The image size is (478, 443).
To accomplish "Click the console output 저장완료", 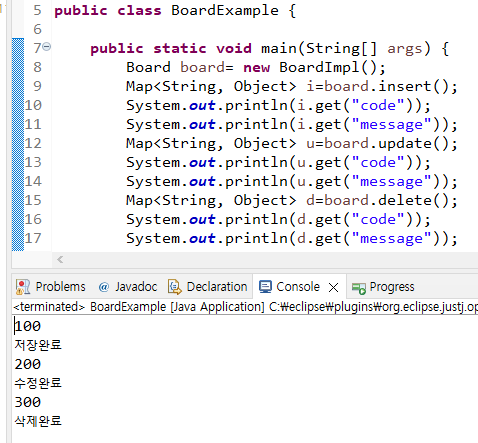I will [x=38, y=345].
